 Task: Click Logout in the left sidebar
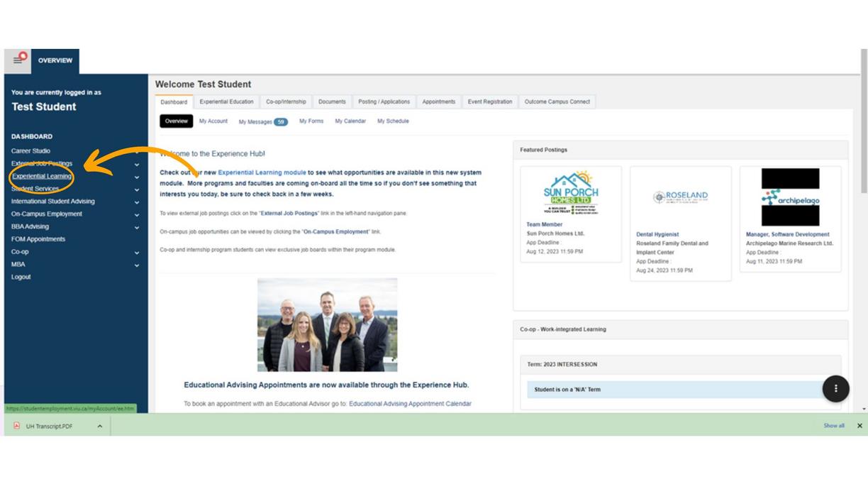click(21, 277)
